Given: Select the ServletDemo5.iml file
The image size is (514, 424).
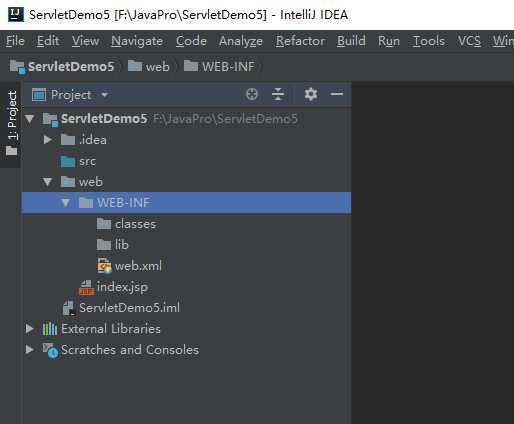Looking at the screenshot, I should (x=186, y=308).
